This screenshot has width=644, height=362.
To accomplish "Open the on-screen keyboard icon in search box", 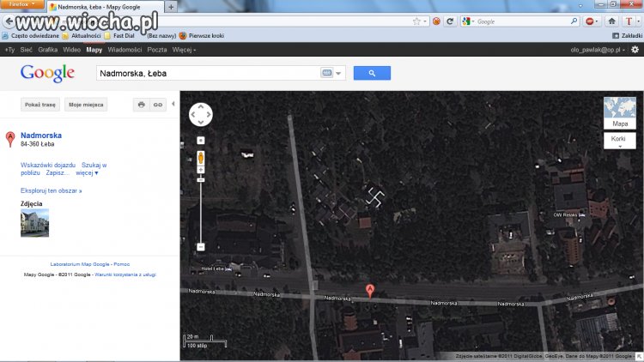I will pyautogui.click(x=326, y=73).
